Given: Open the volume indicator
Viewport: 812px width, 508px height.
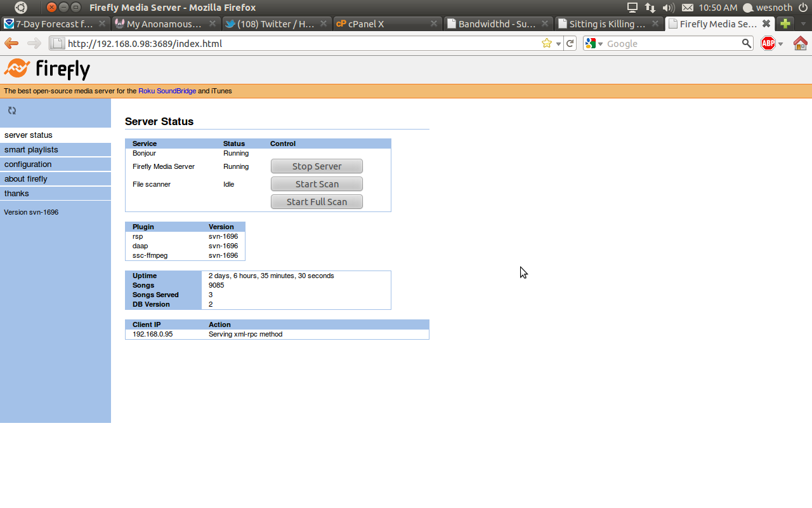Looking at the screenshot, I should pos(669,8).
